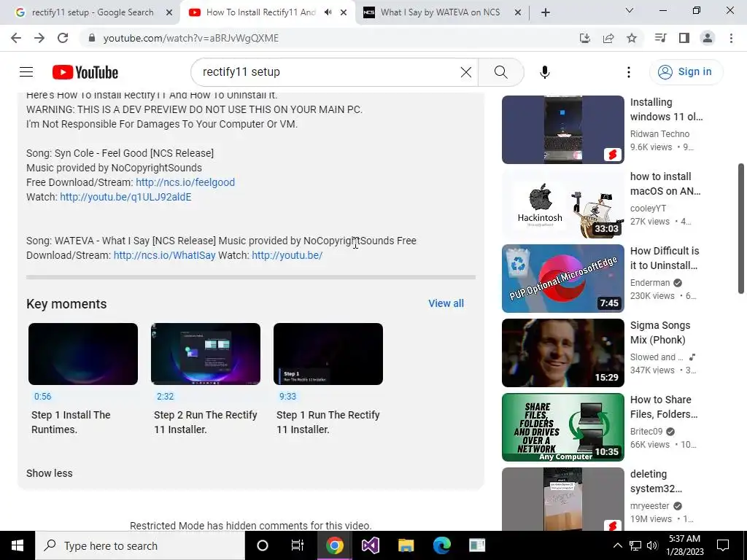The height and width of the screenshot is (560, 747).
Task: Toggle Chrome side panel
Action: [684, 38]
